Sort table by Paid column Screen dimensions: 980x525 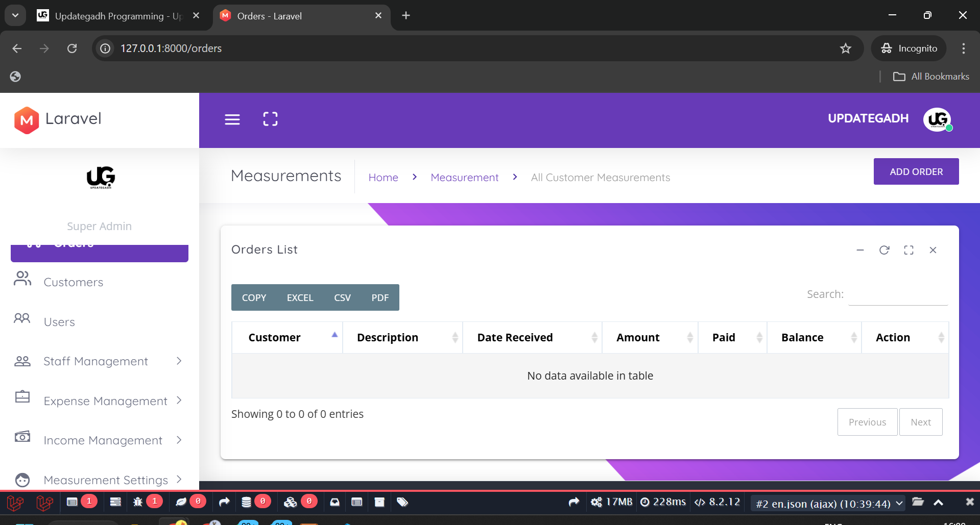733,337
